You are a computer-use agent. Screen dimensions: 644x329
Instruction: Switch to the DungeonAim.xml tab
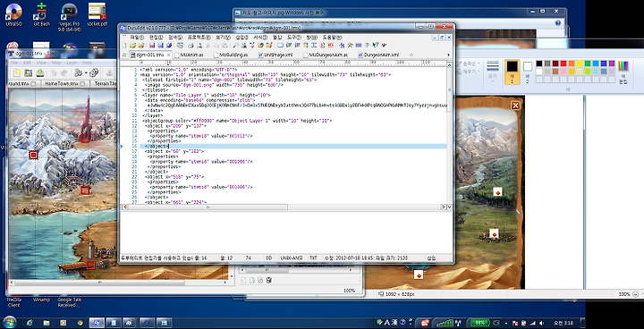click(x=377, y=55)
